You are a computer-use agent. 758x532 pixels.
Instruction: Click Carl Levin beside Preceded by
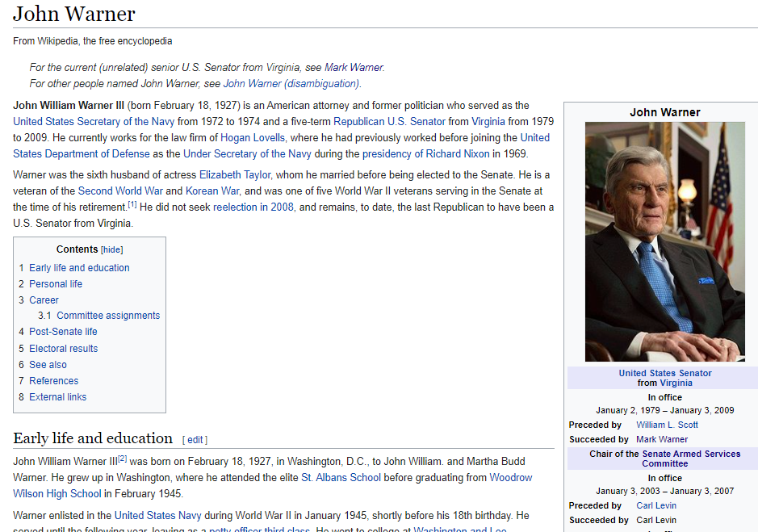click(x=656, y=505)
